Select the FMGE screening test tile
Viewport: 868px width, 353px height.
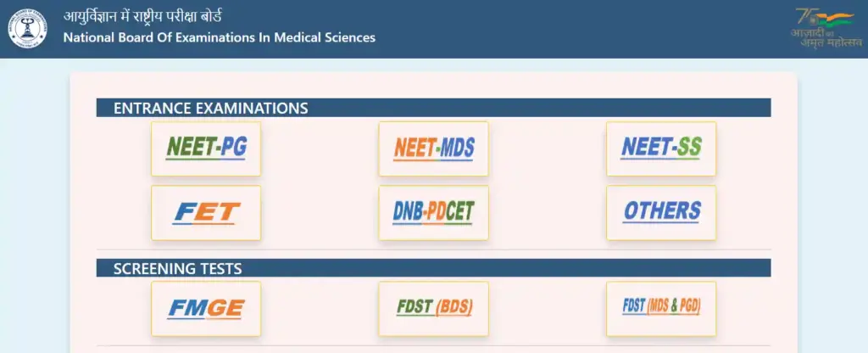click(x=206, y=308)
